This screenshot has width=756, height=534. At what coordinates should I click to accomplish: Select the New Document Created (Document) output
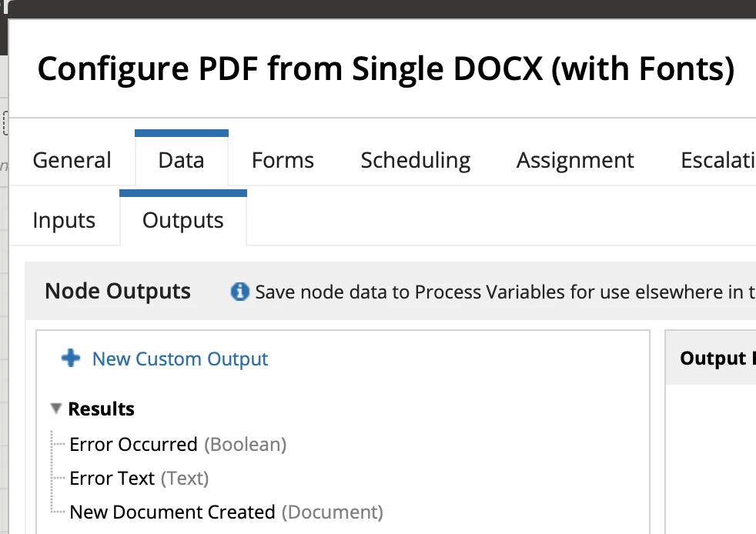click(x=226, y=512)
